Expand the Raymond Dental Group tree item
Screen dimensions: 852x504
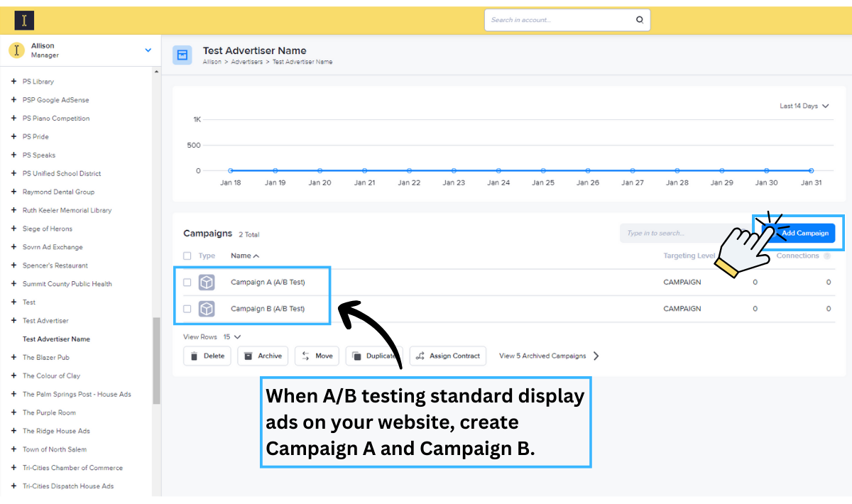click(x=13, y=192)
